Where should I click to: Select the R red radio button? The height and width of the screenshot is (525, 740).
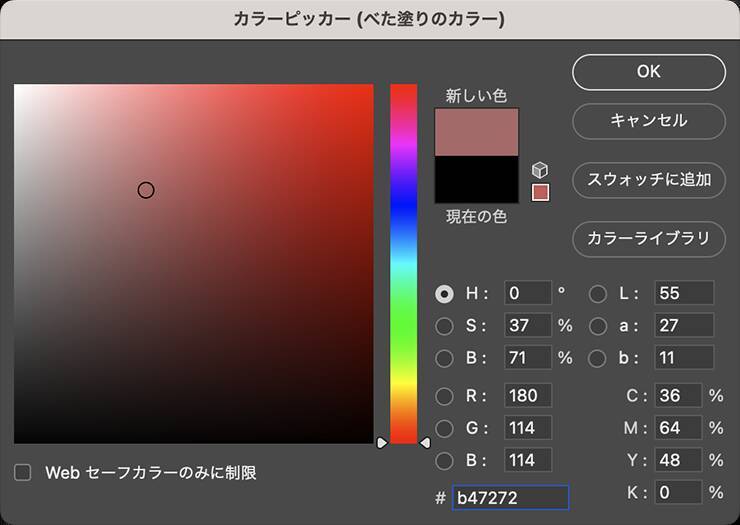pos(445,396)
